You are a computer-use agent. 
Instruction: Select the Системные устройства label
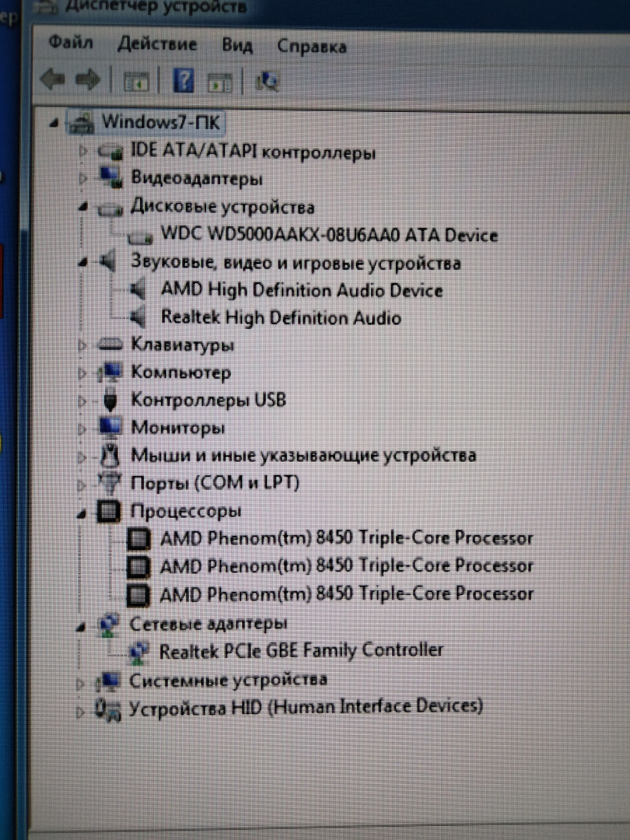[228, 679]
